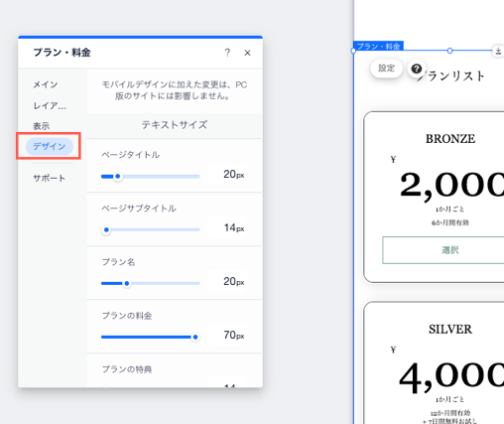Select the 表示 tab

pyautogui.click(x=41, y=126)
